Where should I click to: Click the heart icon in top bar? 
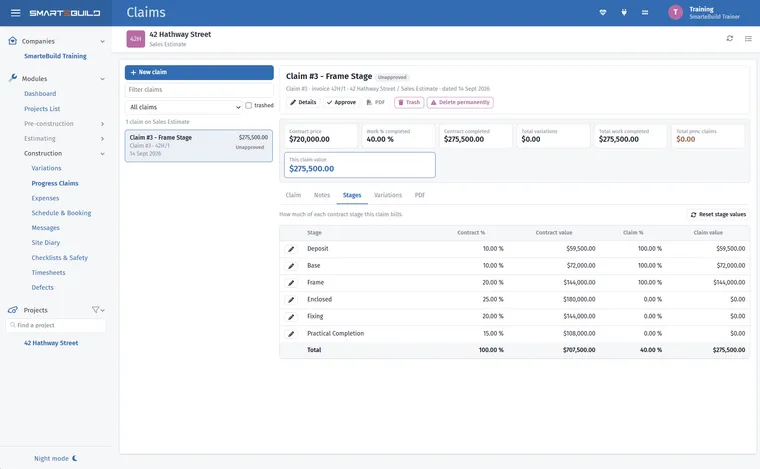[603, 13]
